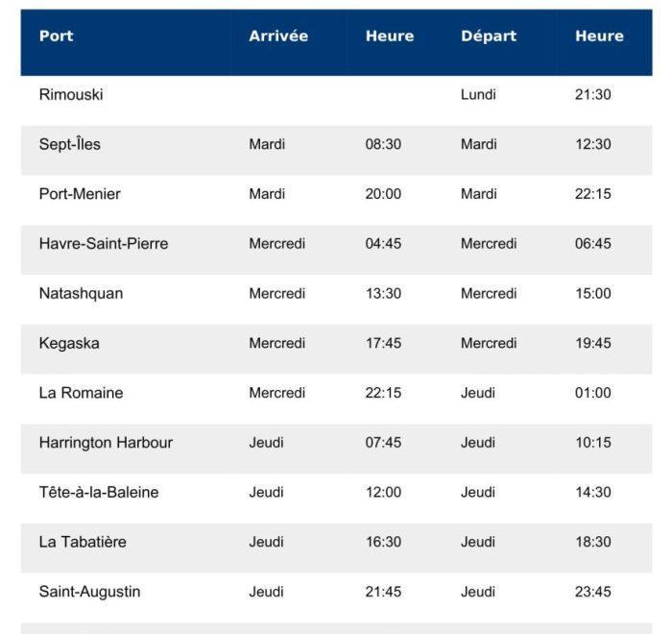Select the La Romaine port cell
The image size is (672, 634).
click(x=81, y=393)
